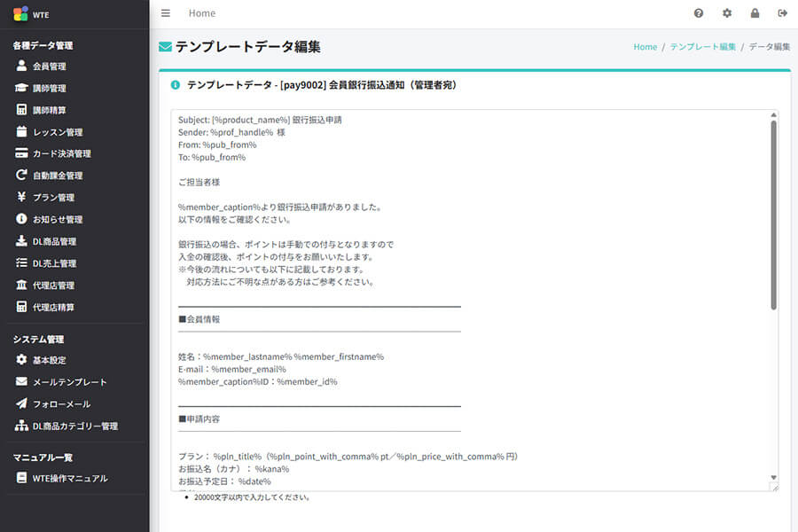Open the メールテンプレート envelope icon
This screenshot has height=532, width=798.
[x=21, y=382]
